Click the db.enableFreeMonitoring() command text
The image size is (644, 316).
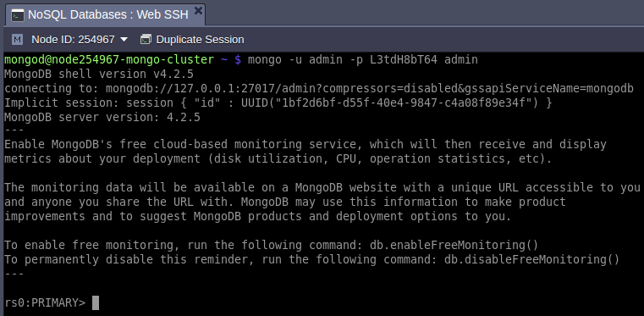click(454, 246)
